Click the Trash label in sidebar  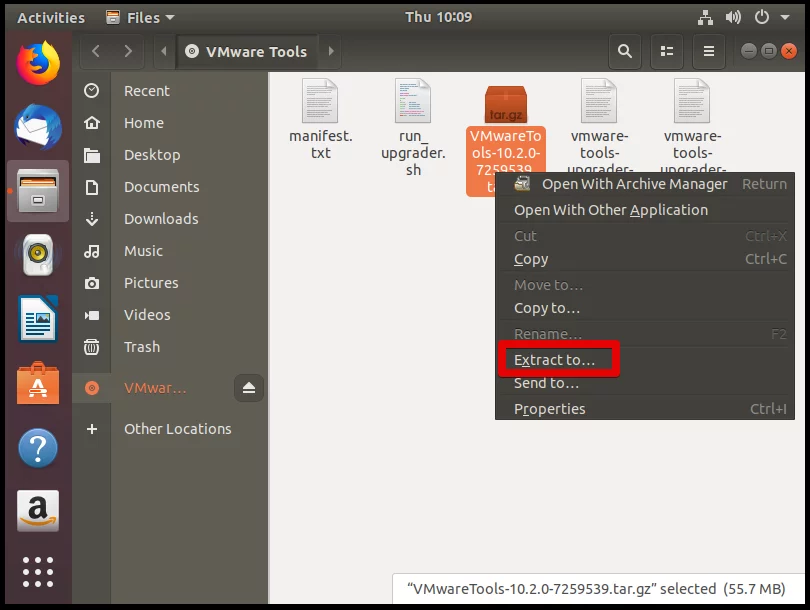coord(142,347)
